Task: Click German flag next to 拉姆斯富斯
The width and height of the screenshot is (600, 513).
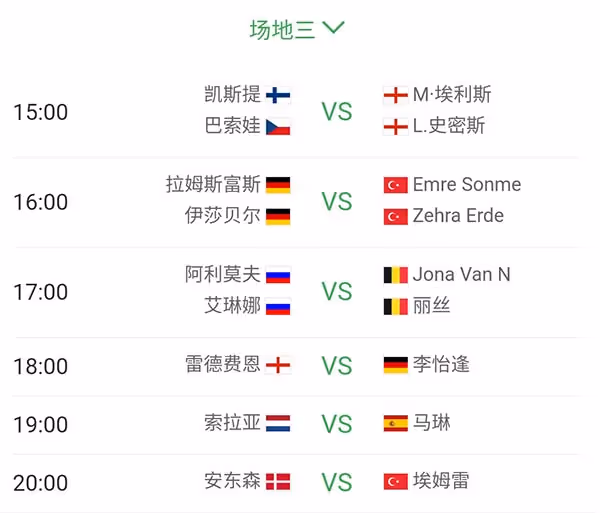Action: 278,185
